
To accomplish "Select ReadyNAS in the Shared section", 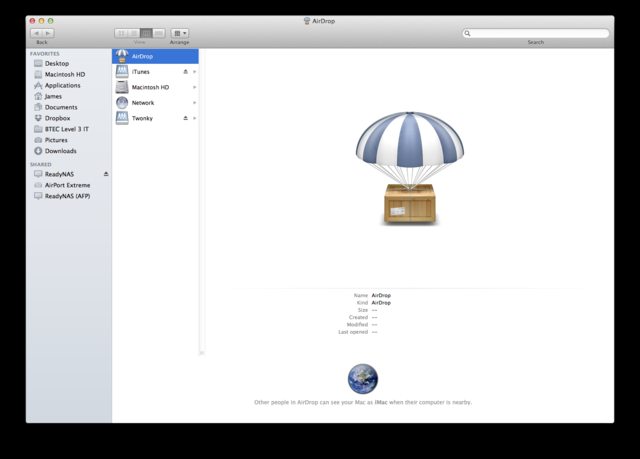I will pos(69,174).
